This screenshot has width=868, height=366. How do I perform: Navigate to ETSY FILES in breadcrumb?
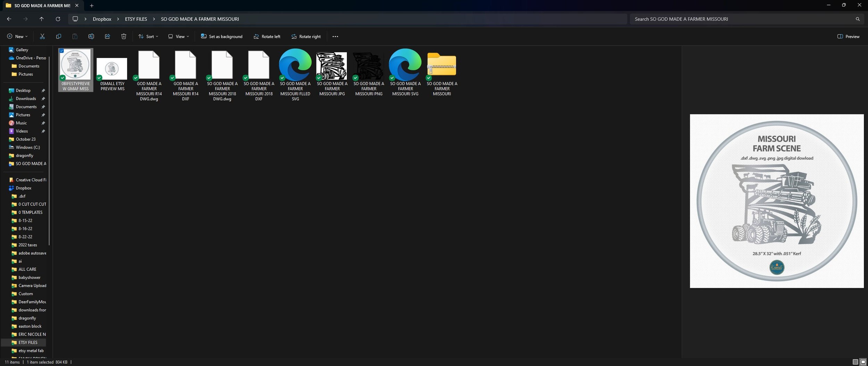136,19
